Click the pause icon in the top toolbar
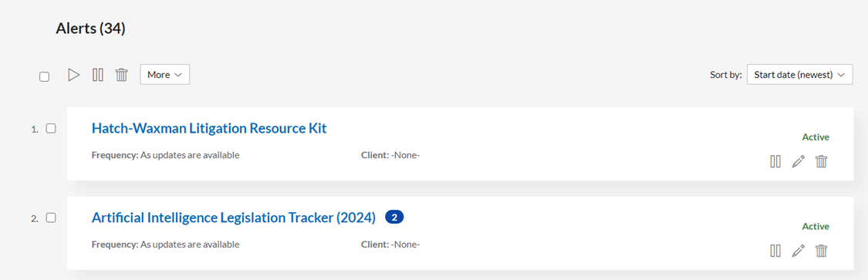This screenshot has width=868, height=280. (98, 75)
